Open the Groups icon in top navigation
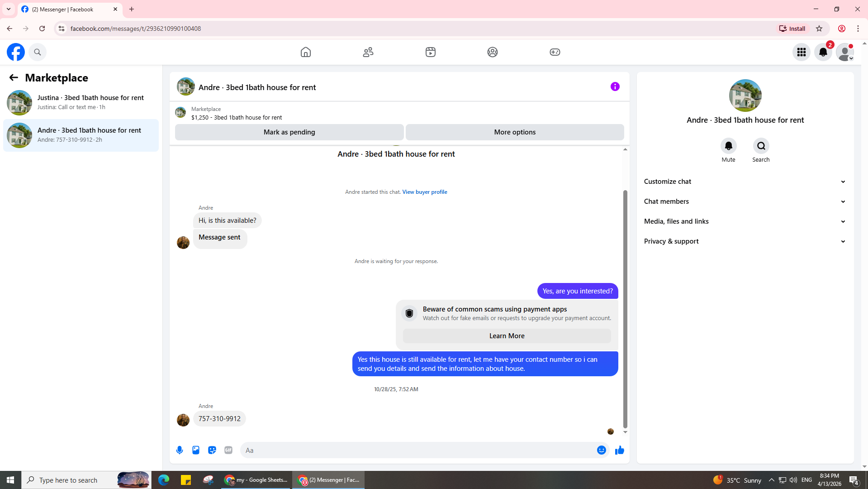The height and width of the screenshot is (489, 868). (x=493, y=52)
